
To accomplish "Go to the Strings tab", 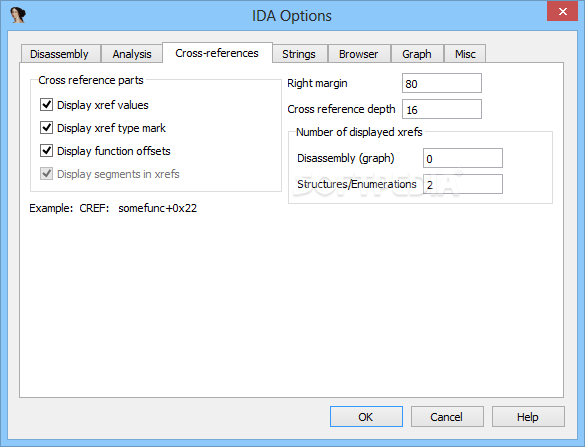I will coord(300,54).
